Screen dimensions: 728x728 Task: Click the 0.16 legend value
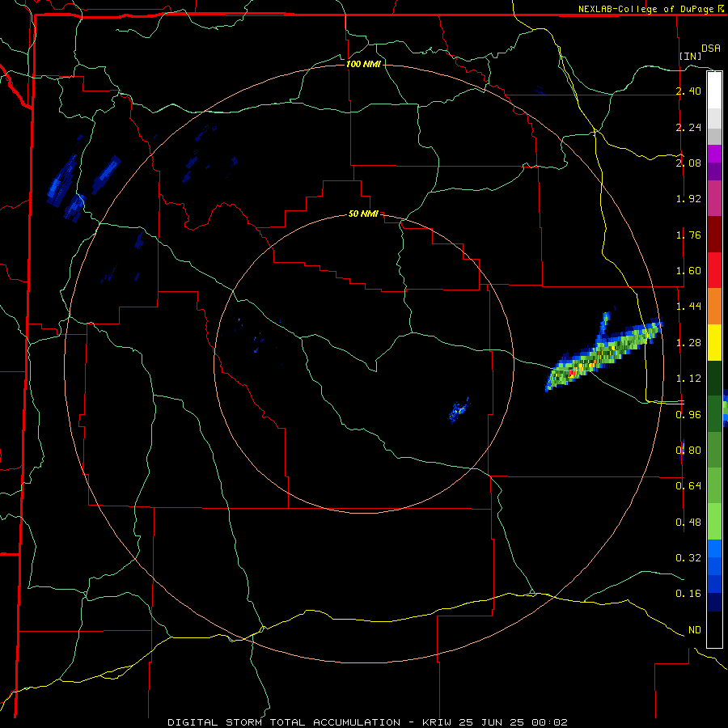click(x=688, y=594)
